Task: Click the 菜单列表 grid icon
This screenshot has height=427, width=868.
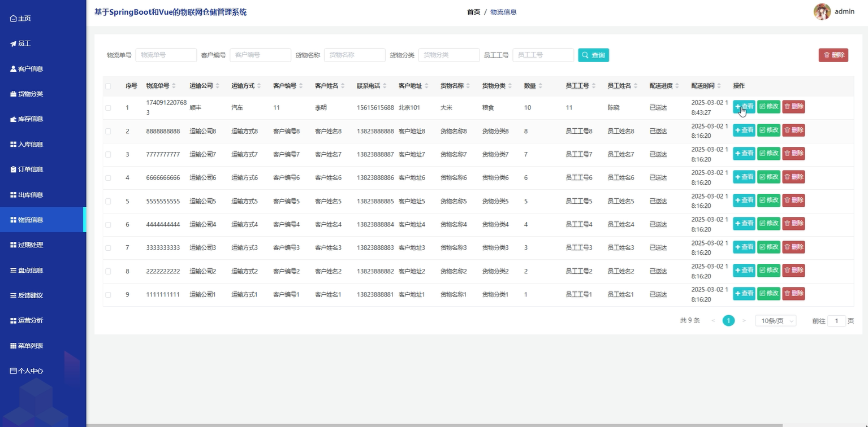Action: [14, 346]
